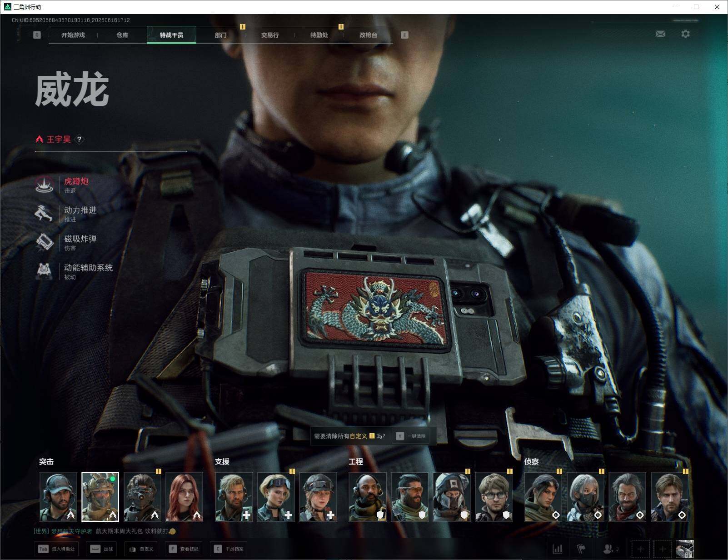
Task: Click the 虎蹲炮 skill name
Action: [76, 181]
